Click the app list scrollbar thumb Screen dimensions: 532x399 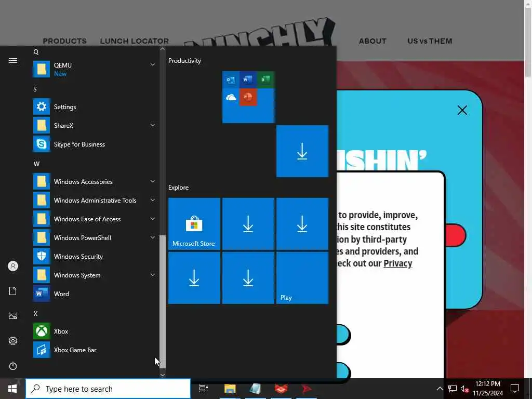163,302
